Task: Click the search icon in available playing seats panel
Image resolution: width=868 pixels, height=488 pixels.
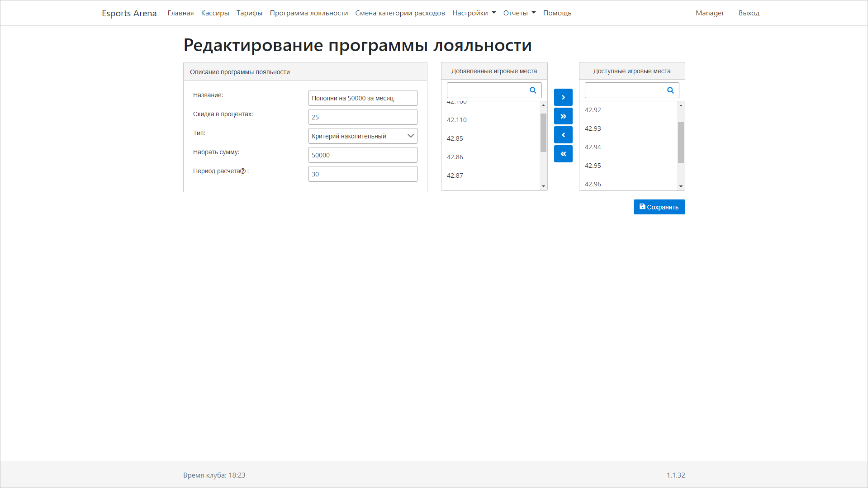Action: [x=670, y=90]
